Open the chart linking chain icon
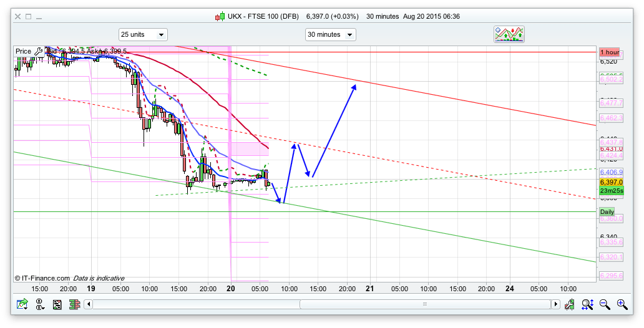 tap(40, 304)
